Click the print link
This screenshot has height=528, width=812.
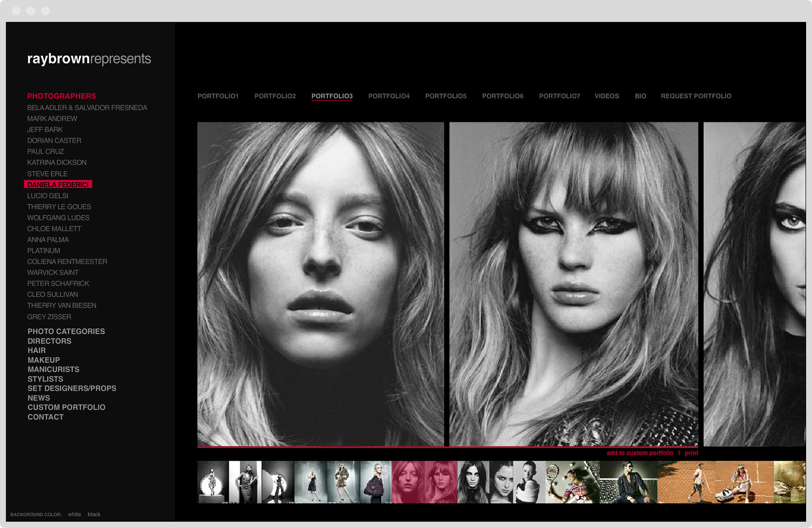click(691, 453)
